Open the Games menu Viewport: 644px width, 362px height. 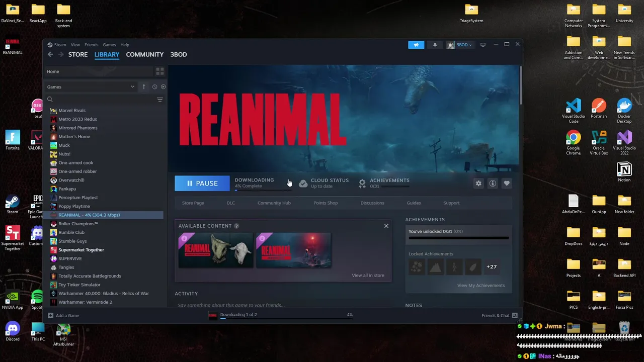coord(109,45)
